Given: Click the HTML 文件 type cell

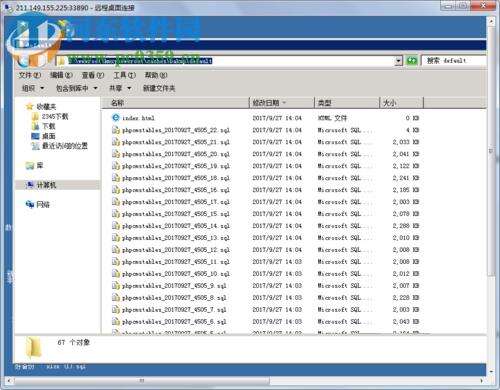Looking at the screenshot, I should tap(332, 118).
